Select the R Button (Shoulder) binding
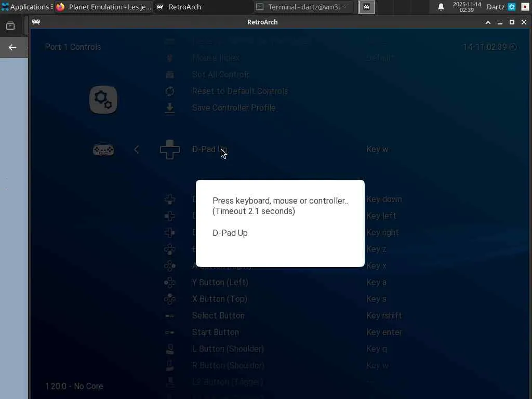The width and height of the screenshot is (532, 399). tap(228, 365)
